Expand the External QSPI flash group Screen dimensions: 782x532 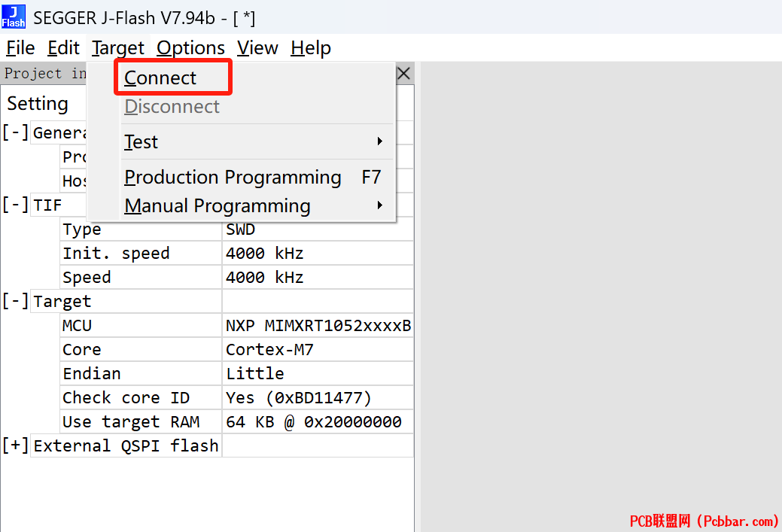point(15,445)
